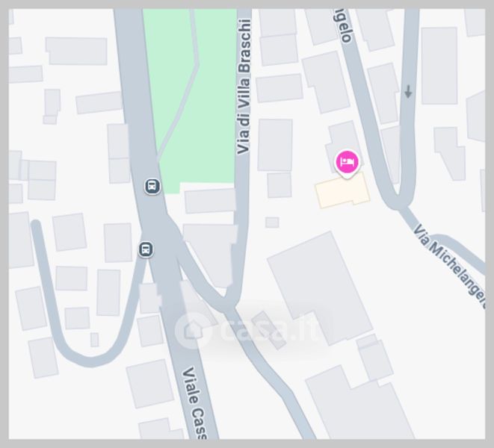Click the Via Michelangelo street label
The image size is (494, 448).
click(451, 264)
